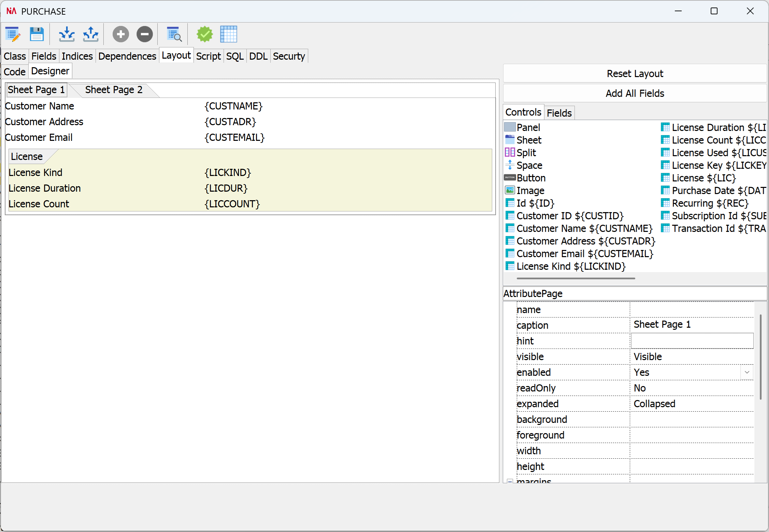Open the Security tab

pos(289,56)
